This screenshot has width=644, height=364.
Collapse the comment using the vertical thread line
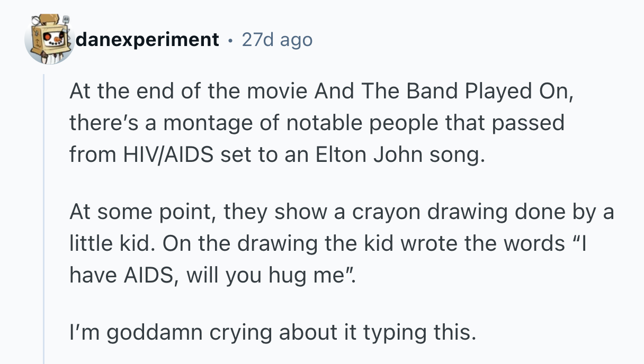[44, 212]
